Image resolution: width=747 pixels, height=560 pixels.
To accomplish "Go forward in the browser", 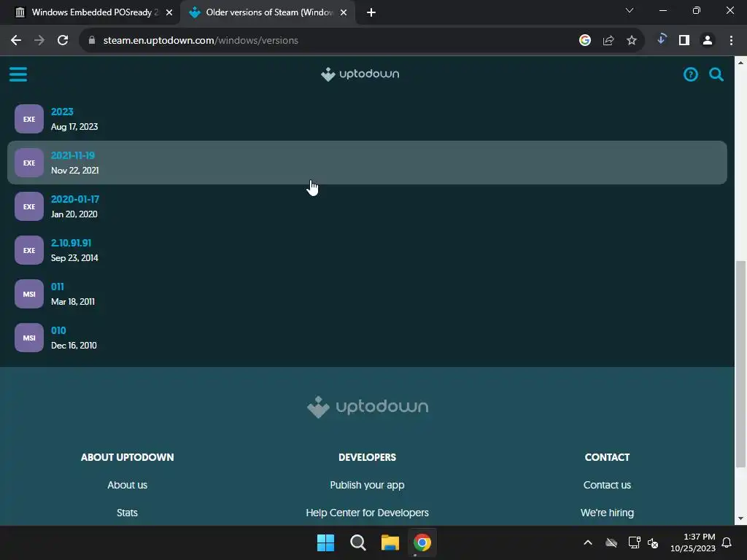I will tap(39, 41).
